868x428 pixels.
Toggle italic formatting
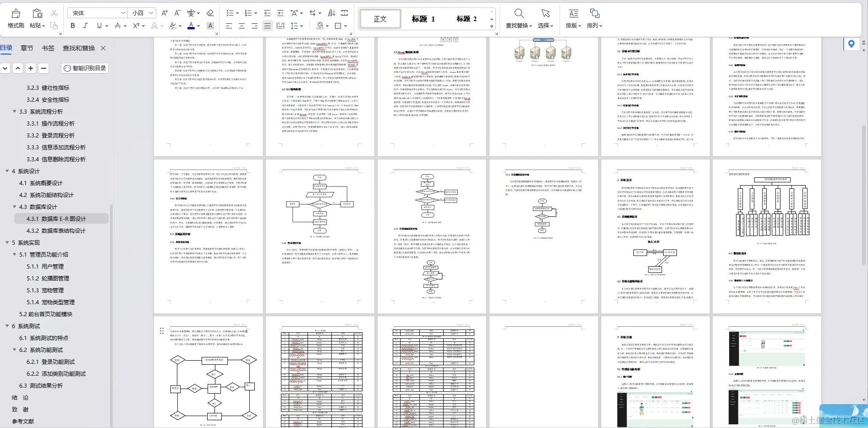click(85, 26)
